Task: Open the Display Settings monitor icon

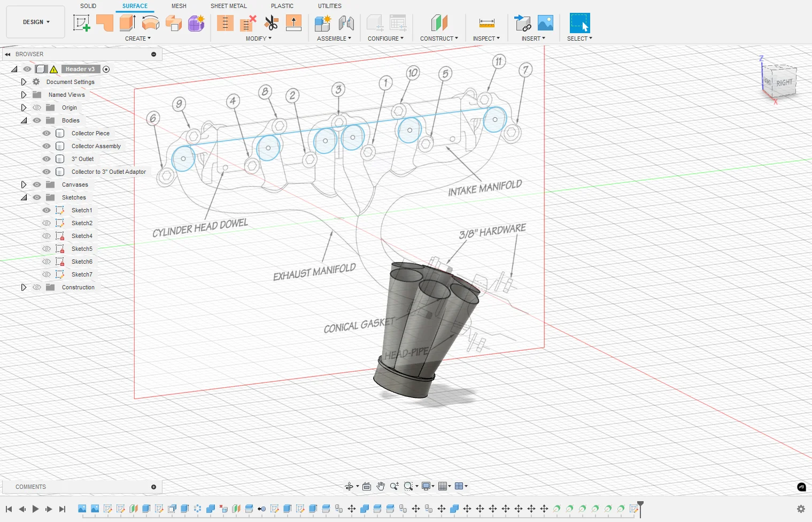Action: coord(426,486)
